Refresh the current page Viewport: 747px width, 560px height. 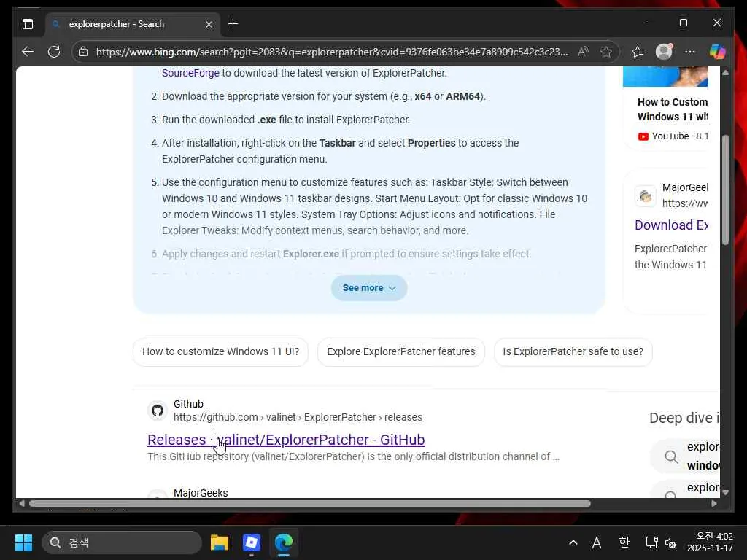pyautogui.click(x=54, y=52)
